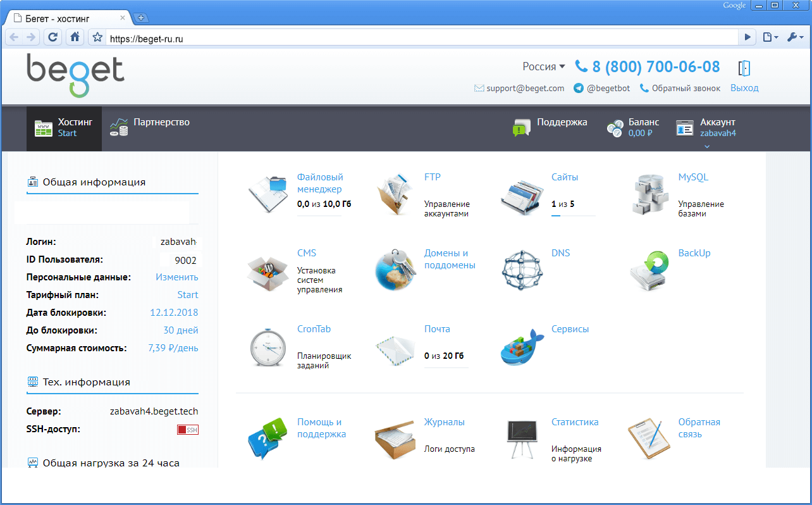Open the Файловый менеджер link
812x505 pixels.
pyautogui.click(x=320, y=183)
